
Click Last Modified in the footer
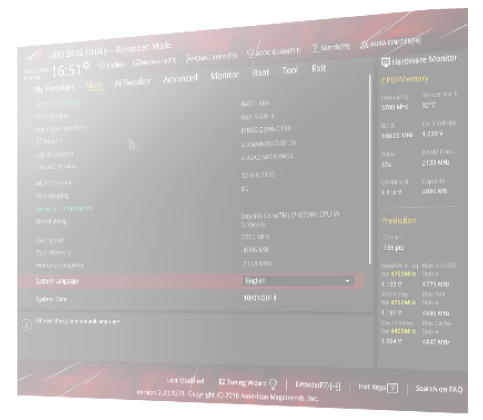pyautogui.click(x=185, y=380)
